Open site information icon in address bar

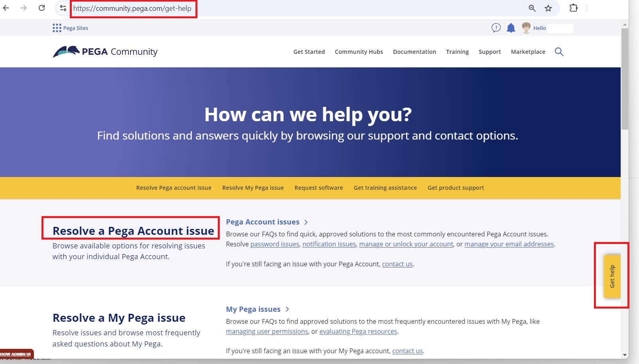tap(63, 8)
